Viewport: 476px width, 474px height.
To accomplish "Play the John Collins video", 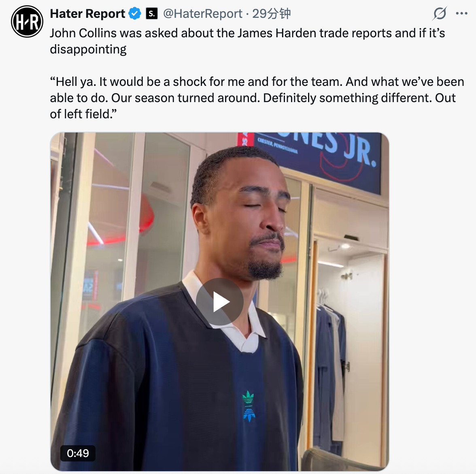I will (x=219, y=302).
